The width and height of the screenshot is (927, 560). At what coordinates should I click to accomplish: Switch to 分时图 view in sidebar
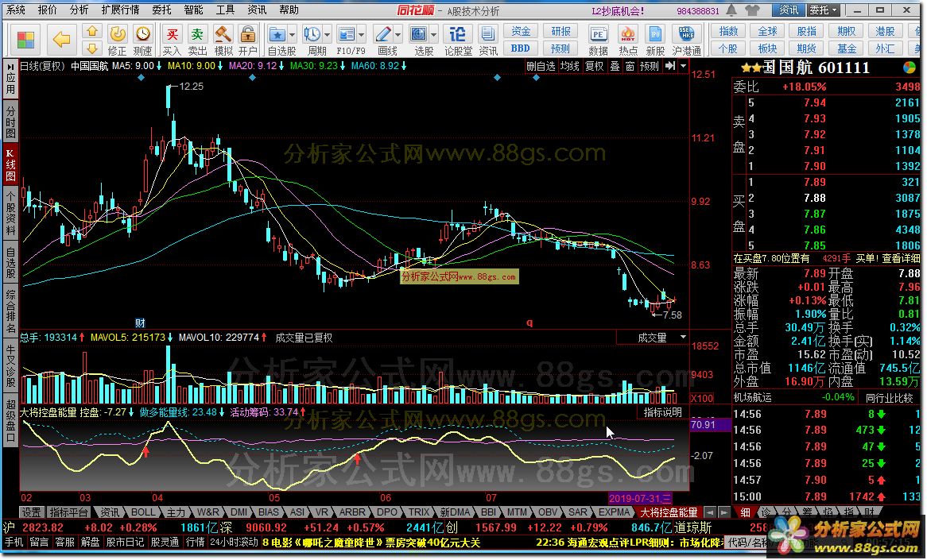tap(10, 122)
